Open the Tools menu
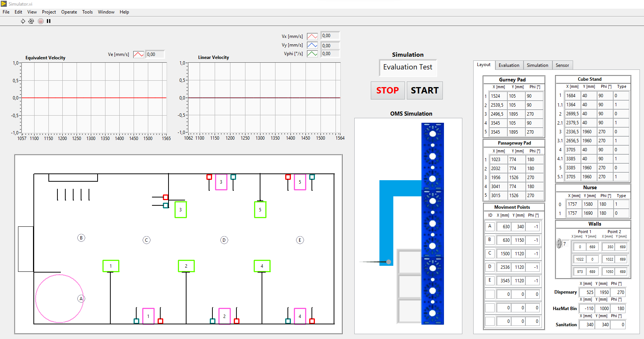The height and width of the screenshot is (339, 644). point(87,12)
